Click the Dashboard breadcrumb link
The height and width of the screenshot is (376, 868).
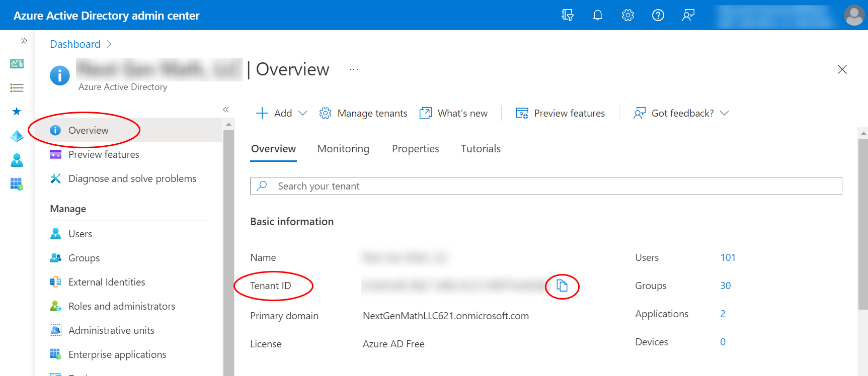(x=75, y=44)
